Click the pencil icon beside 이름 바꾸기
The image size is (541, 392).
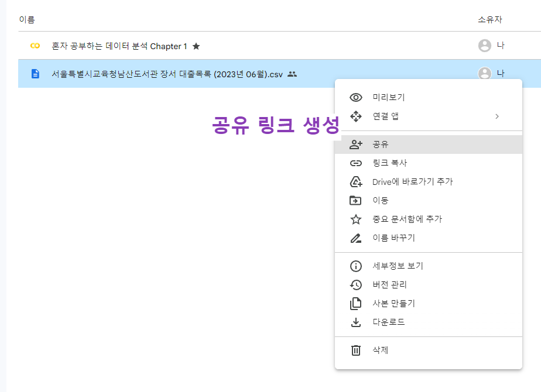coord(356,238)
